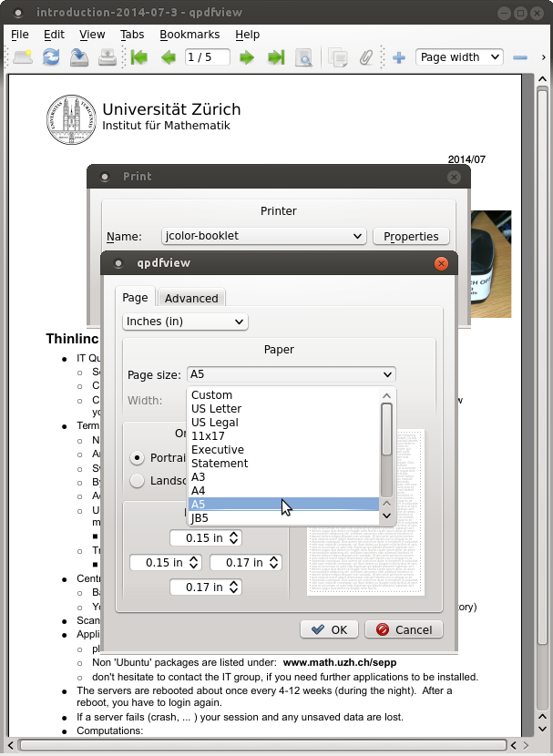Open the Inches (in) units dropdown
Viewport: 553px width, 756px height.
click(x=185, y=322)
